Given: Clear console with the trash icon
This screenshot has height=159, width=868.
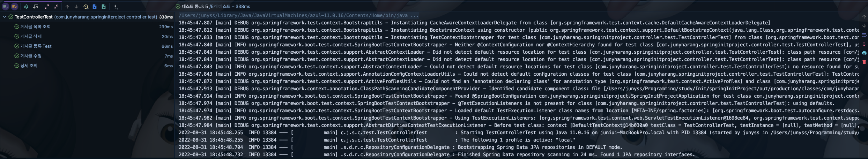Looking at the screenshot, I should click(864, 62).
